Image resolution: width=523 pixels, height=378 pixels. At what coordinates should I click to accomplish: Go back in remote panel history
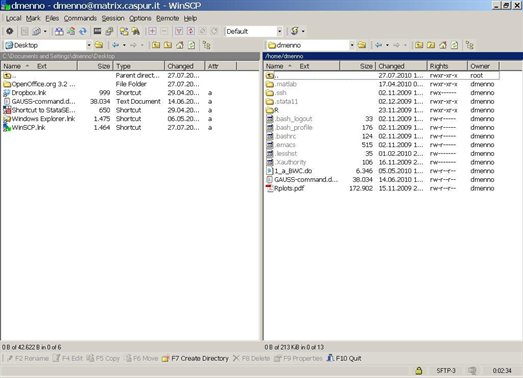[379, 45]
